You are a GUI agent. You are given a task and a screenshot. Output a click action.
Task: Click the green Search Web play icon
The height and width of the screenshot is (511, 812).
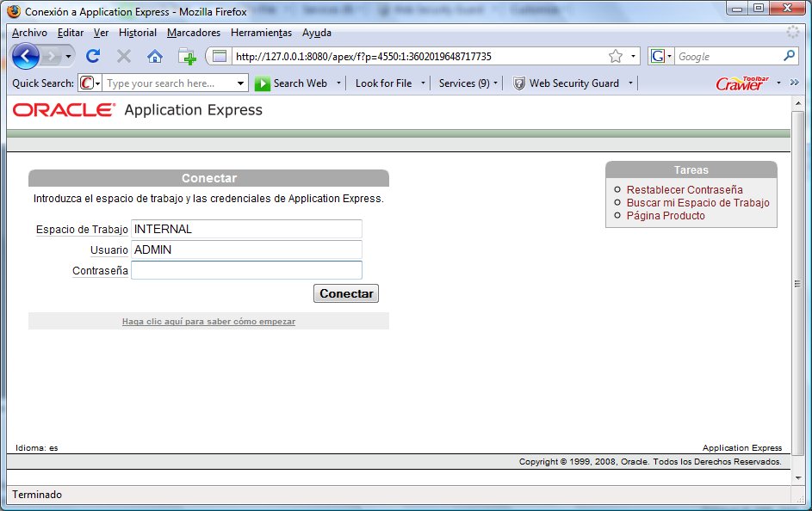click(x=262, y=83)
